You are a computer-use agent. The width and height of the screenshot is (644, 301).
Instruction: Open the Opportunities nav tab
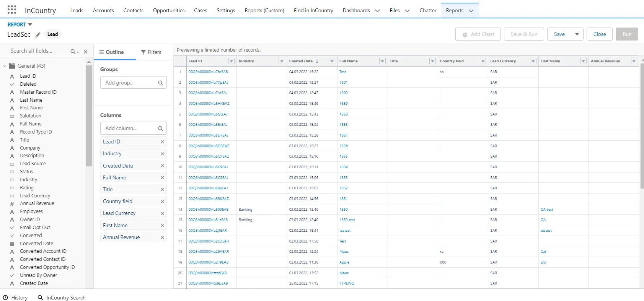point(169,10)
